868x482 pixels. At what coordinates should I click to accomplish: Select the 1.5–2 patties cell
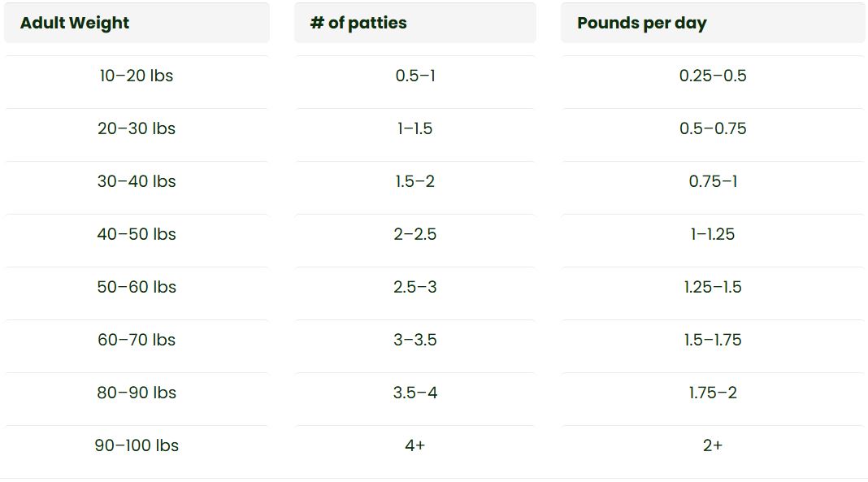(415, 181)
